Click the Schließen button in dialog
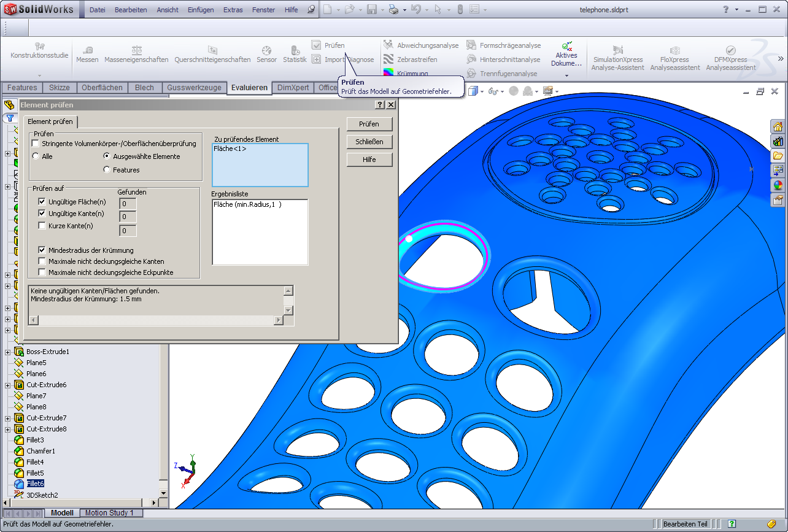Viewport: 788px width, 532px height. pyautogui.click(x=369, y=142)
